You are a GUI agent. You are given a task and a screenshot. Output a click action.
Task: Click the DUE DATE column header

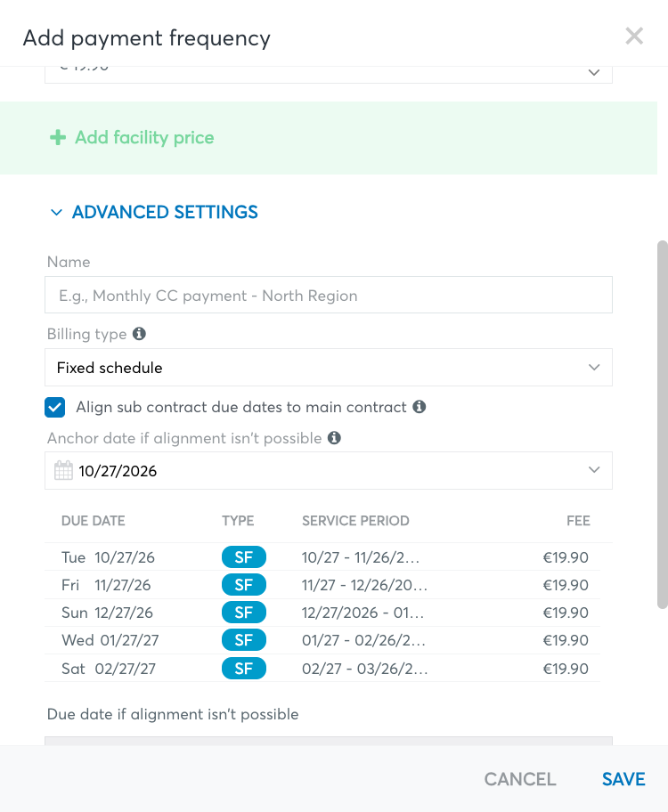tap(94, 521)
